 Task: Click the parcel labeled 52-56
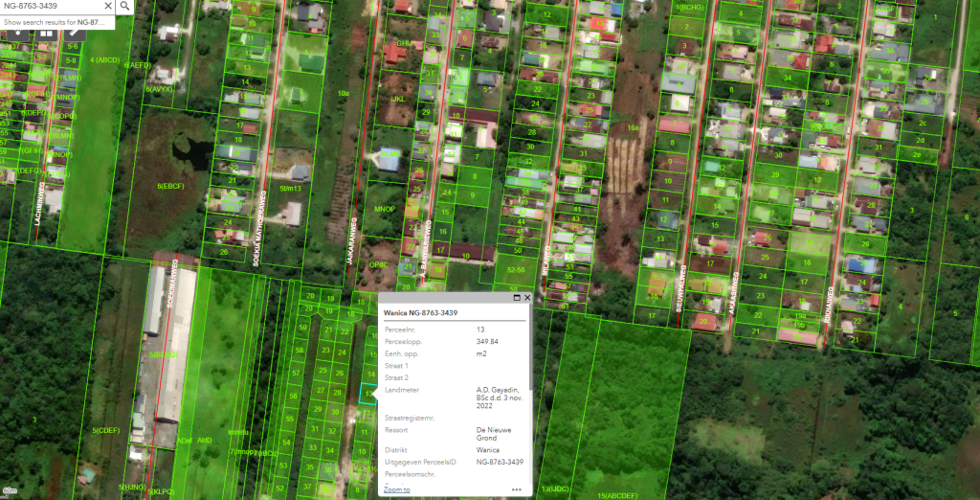coord(518,268)
